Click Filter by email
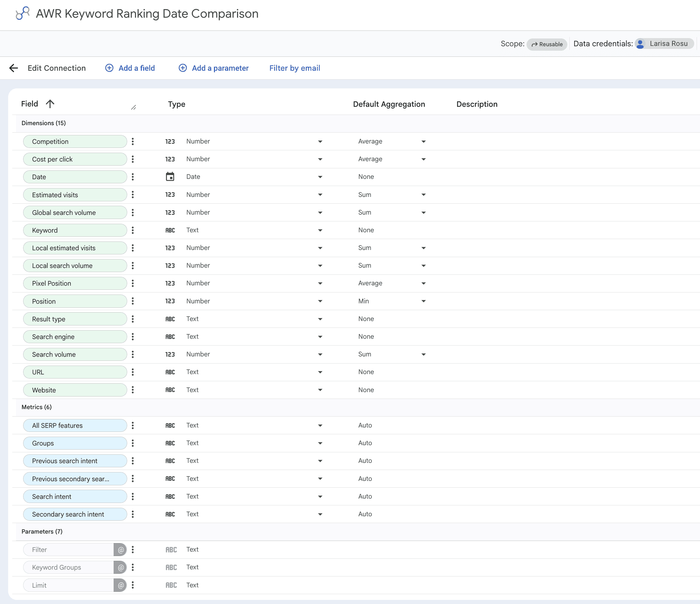700x604 pixels. [295, 68]
